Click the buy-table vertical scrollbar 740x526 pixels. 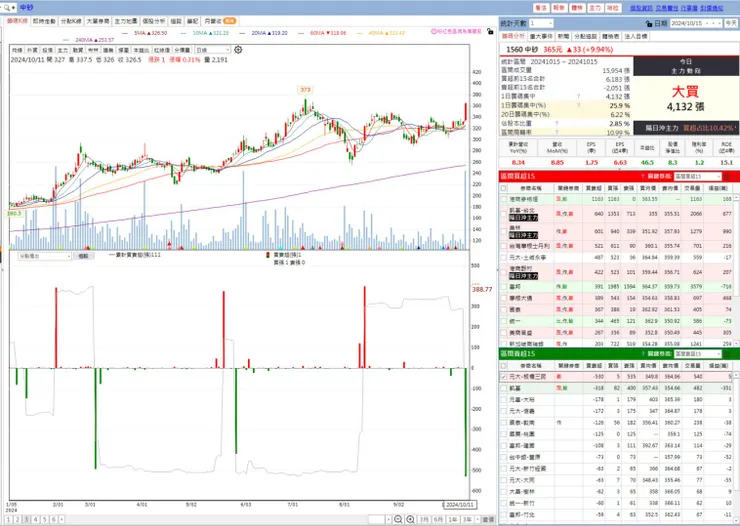point(736,270)
